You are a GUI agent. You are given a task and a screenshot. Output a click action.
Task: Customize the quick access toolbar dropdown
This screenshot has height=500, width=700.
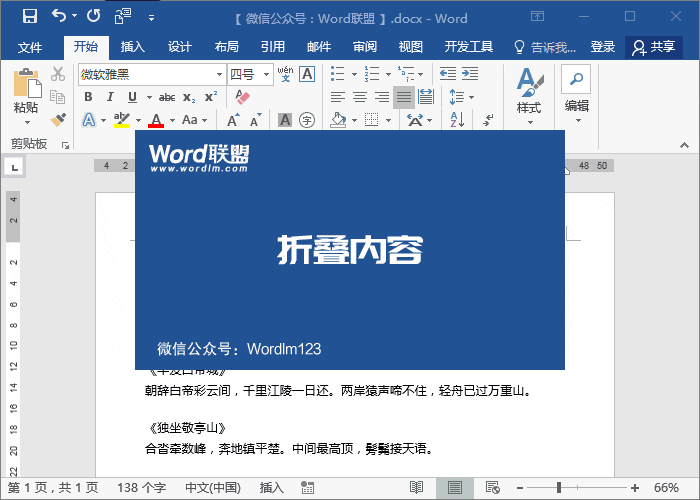coord(151,18)
